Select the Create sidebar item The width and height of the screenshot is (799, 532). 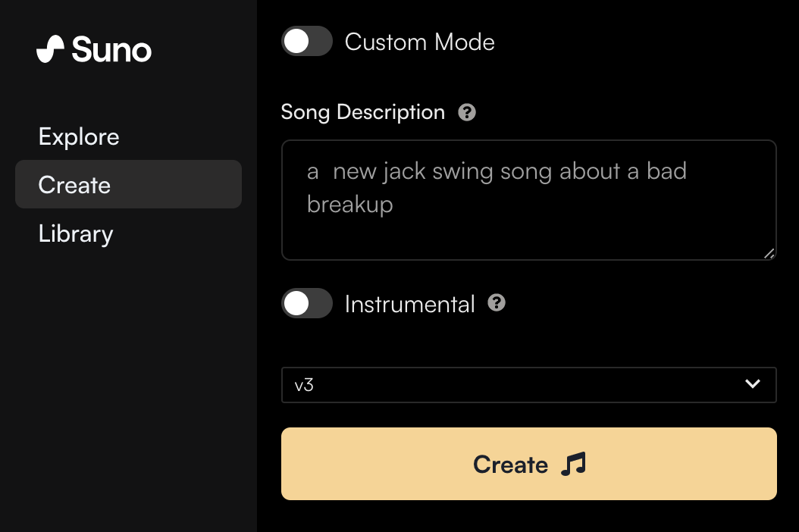click(128, 184)
